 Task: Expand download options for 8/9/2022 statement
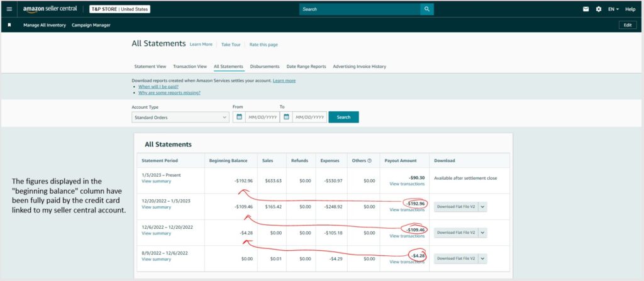pyautogui.click(x=483, y=258)
